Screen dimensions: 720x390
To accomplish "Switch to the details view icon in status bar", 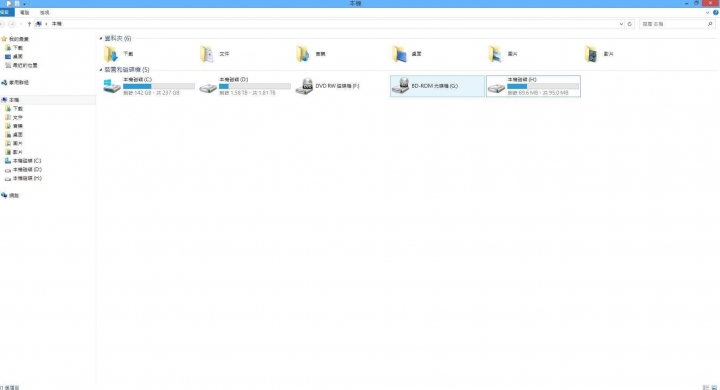I will pyautogui.click(x=706, y=388).
